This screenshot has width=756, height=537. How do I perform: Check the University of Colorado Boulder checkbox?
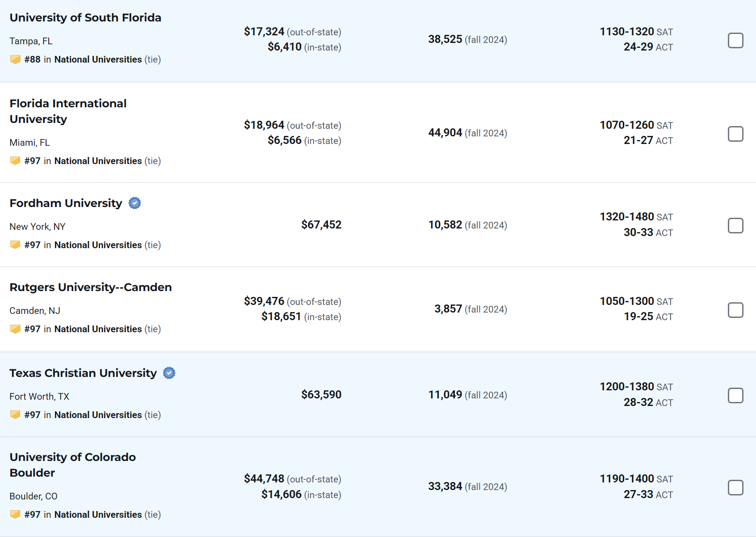[x=735, y=488]
